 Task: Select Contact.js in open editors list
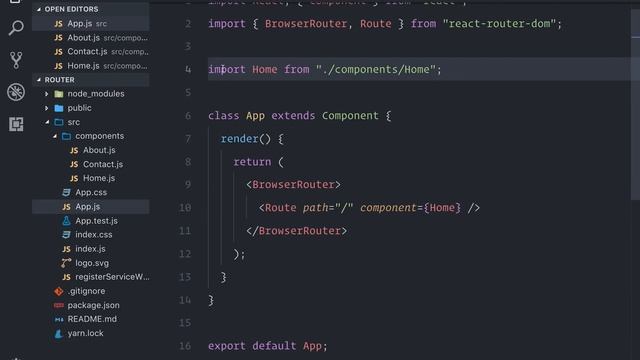pos(91,51)
